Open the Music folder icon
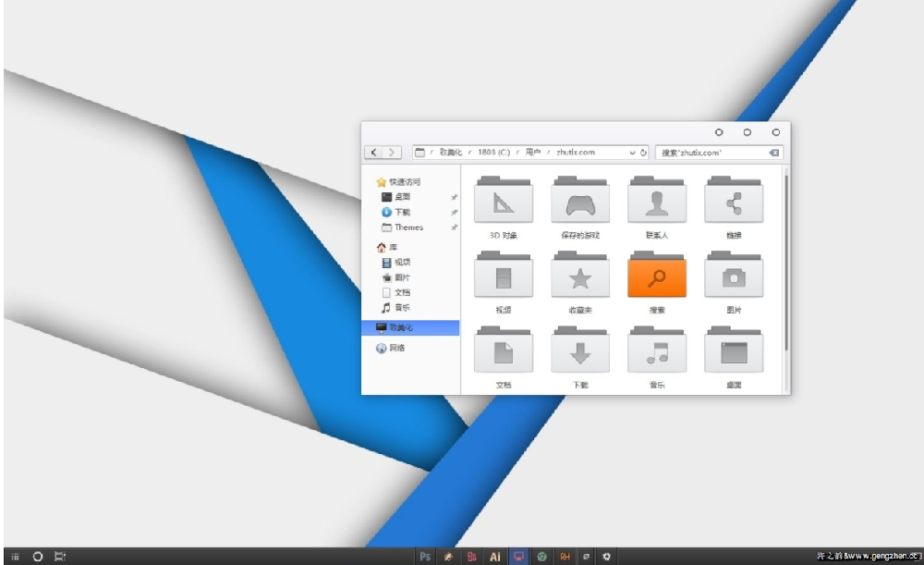 pos(657,350)
